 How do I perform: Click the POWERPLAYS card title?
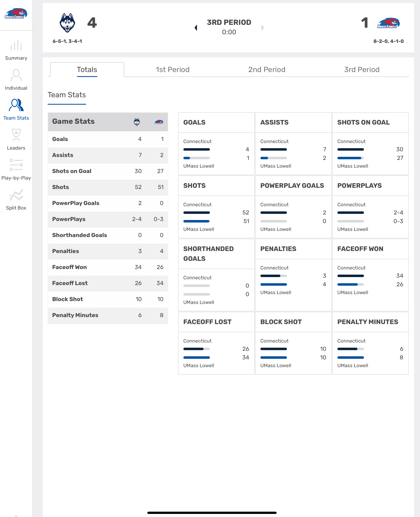point(359,186)
